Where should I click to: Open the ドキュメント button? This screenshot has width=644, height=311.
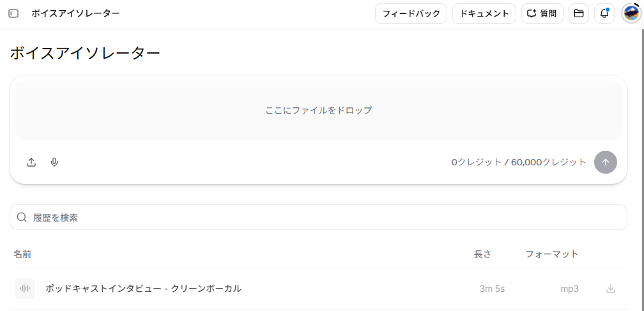pyautogui.click(x=484, y=13)
